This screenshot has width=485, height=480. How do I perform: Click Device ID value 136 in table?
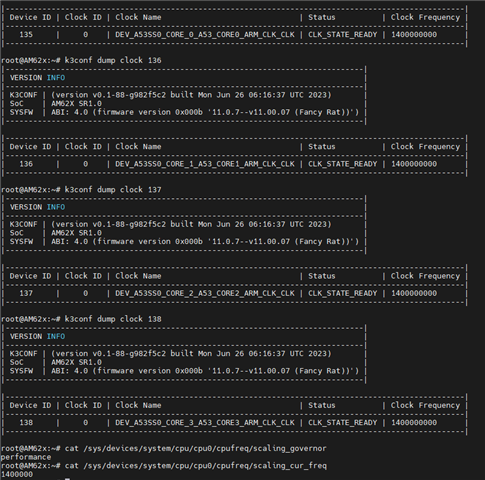26,164
